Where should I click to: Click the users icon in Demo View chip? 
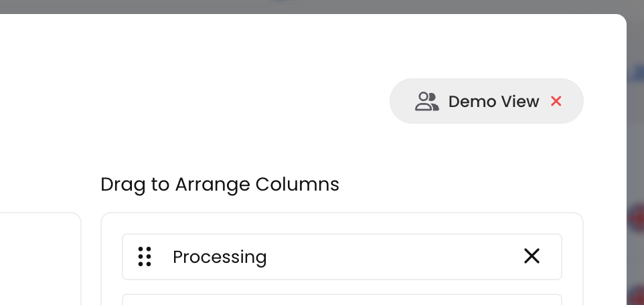426,102
